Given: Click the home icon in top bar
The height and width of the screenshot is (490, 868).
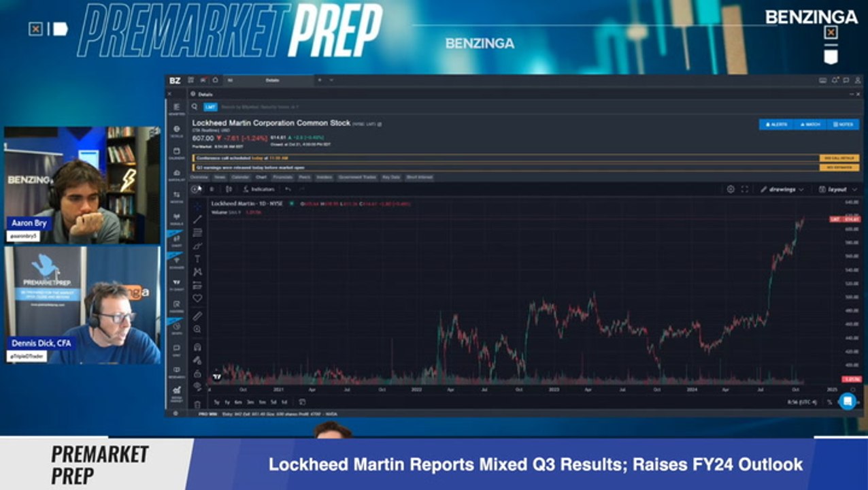Looking at the screenshot, I should (215, 80).
